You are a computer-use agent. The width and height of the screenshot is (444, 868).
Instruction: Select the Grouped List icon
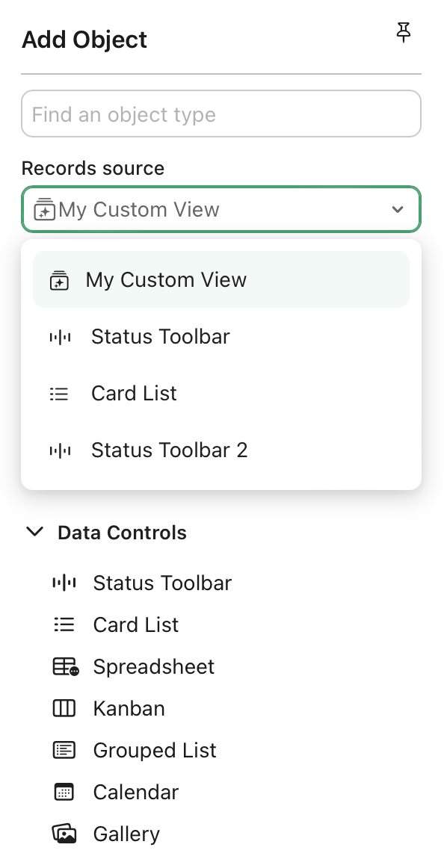[64, 750]
